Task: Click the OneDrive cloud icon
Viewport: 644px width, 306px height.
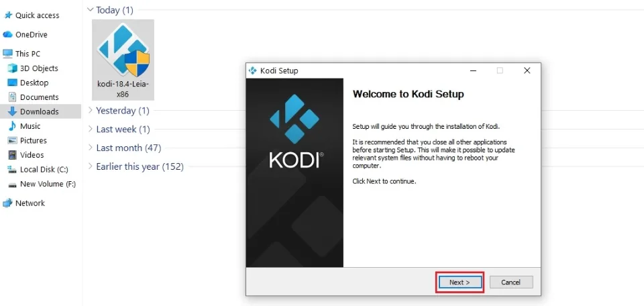Action: 8,35
